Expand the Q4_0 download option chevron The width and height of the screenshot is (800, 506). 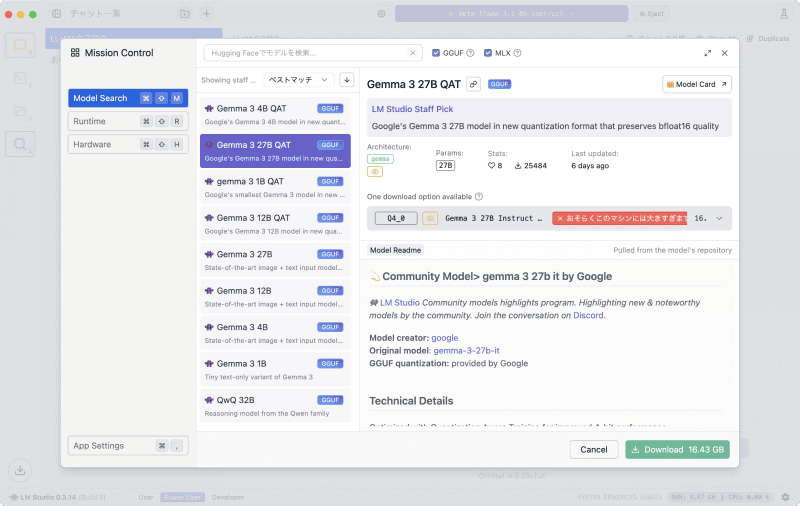(x=719, y=218)
